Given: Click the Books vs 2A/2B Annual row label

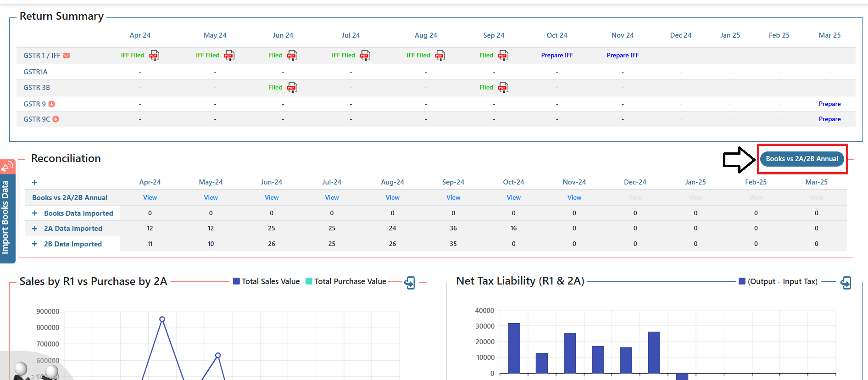Looking at the screenshot, I should [x=70, y=198].
